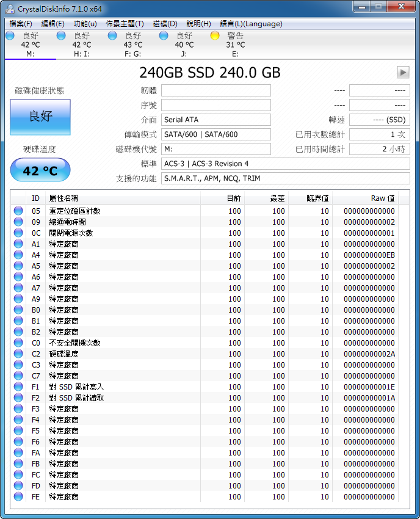Click the status orb for attribute A5
This screenshot has height=519, width=420.
(18, 266)
